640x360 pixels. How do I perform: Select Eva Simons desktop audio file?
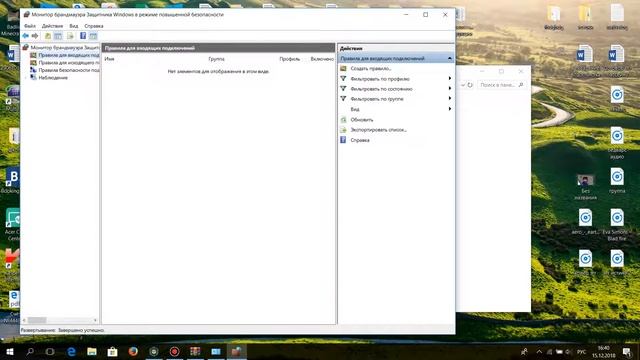(617, 224)
